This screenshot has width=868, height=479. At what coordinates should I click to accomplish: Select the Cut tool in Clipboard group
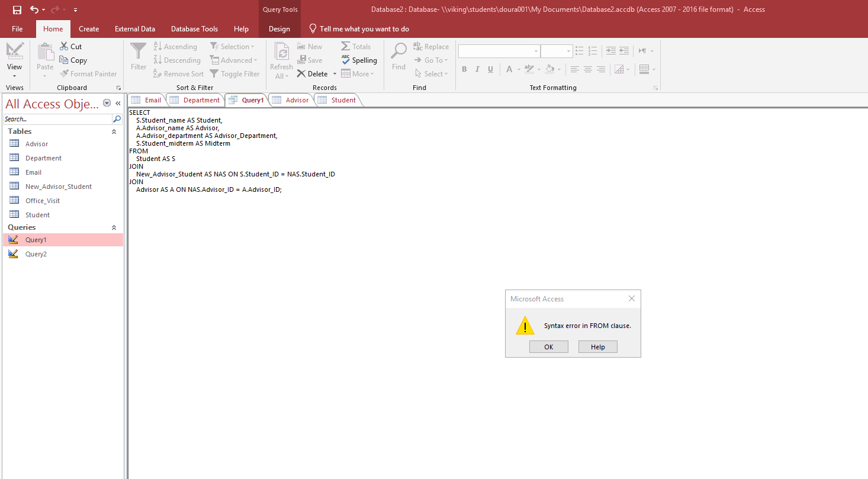coord(70,46)
